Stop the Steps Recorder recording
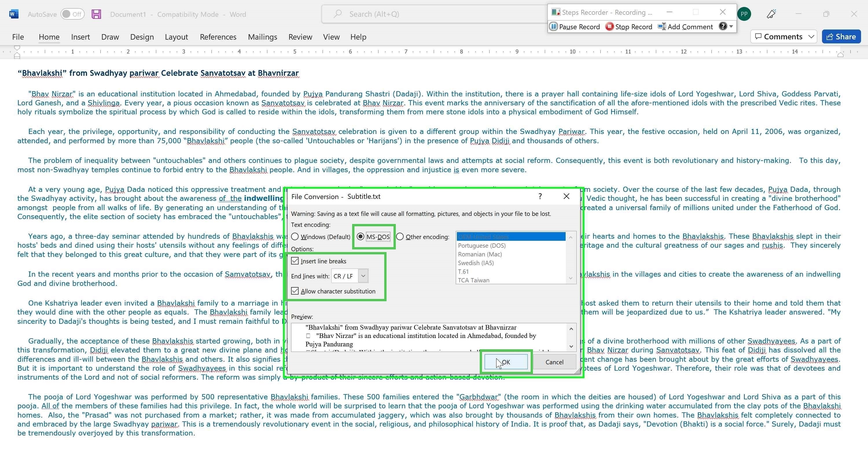The width and height of the screenshot is (868, 463). coord(629,27)
